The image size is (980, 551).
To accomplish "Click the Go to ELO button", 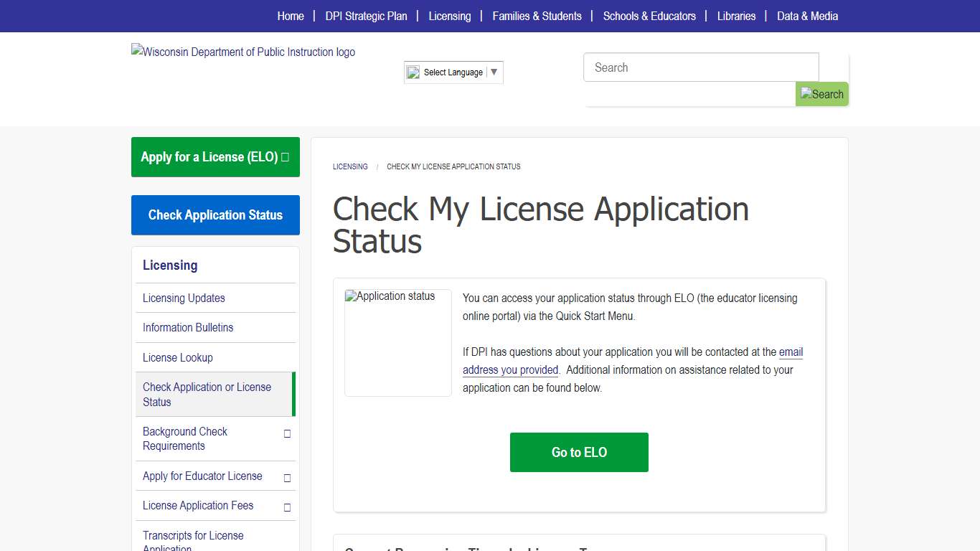I will coord(579,452).
